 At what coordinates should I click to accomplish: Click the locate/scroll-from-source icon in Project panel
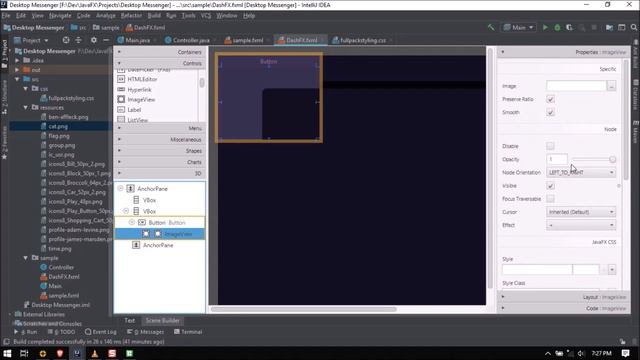(66, 40)
